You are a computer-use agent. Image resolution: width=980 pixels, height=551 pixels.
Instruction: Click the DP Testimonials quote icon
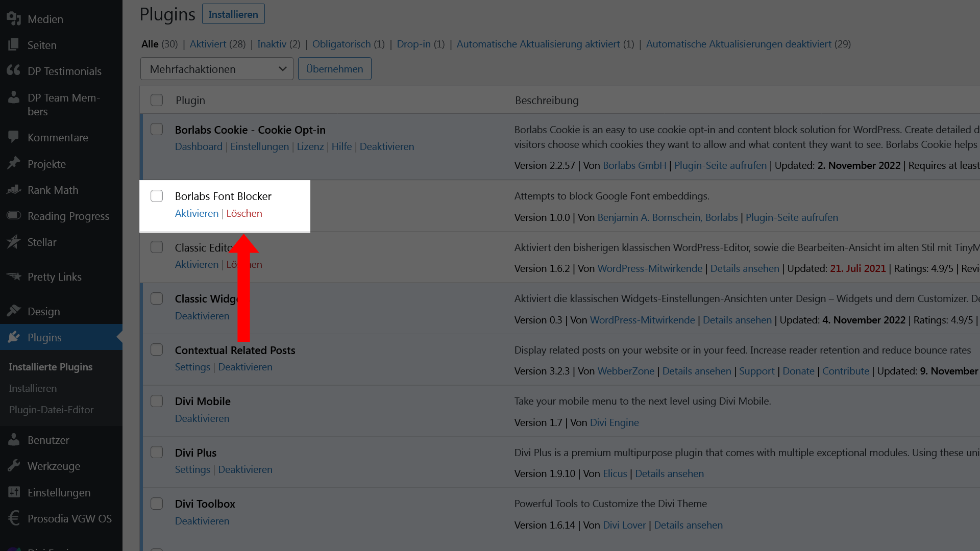(x=14, y=71)
